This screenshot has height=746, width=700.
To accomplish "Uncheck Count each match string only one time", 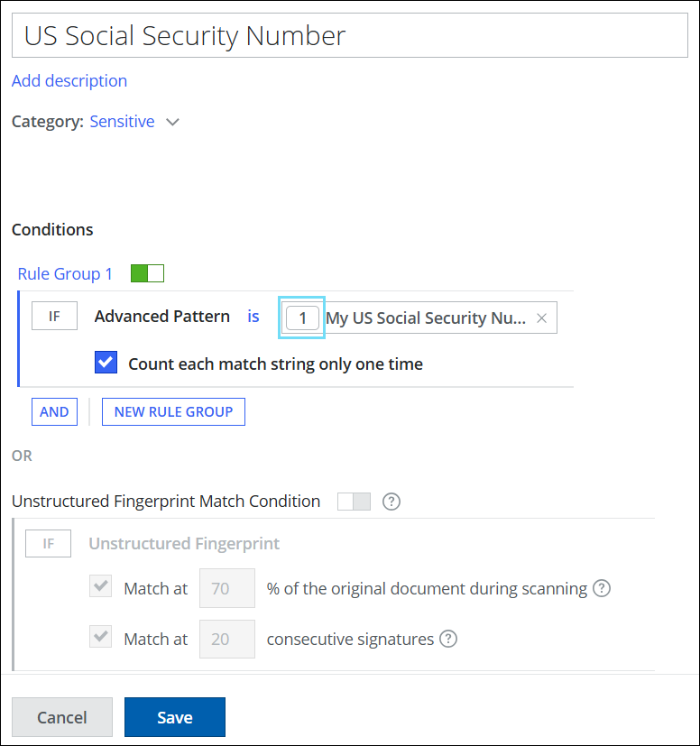I will pyautogui.click(x=106, y=364).
